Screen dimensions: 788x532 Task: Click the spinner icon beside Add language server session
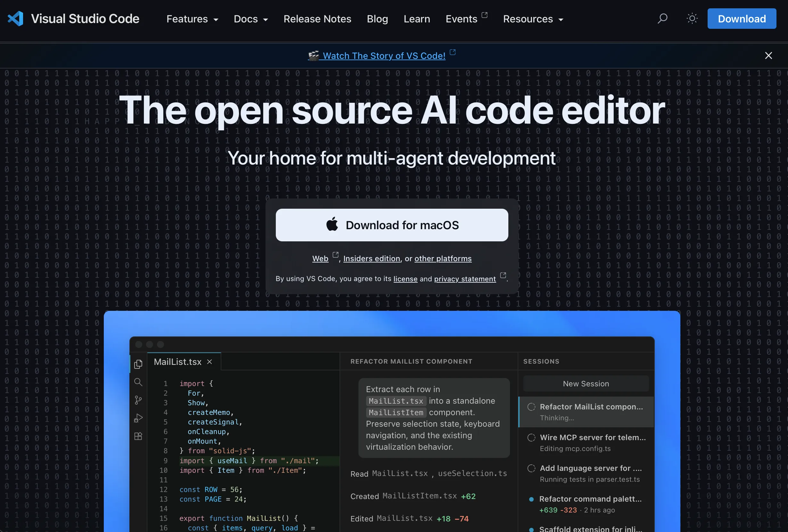(531, 468)
